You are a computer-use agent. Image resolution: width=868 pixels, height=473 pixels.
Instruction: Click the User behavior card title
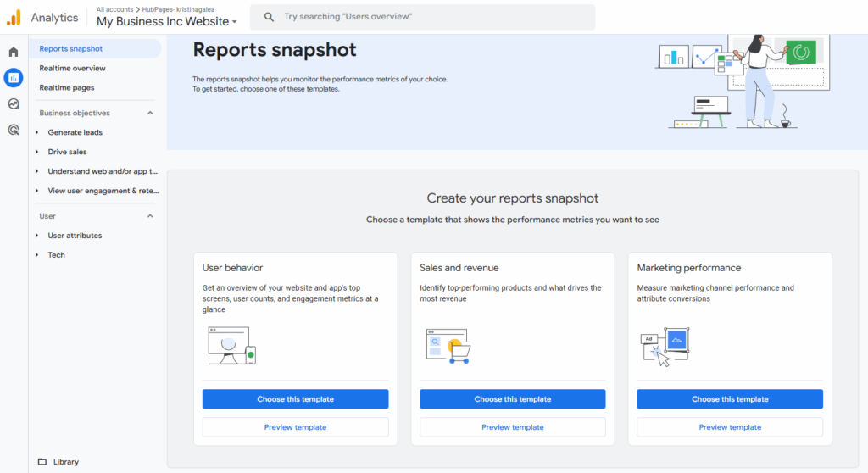tap(232, 268)
